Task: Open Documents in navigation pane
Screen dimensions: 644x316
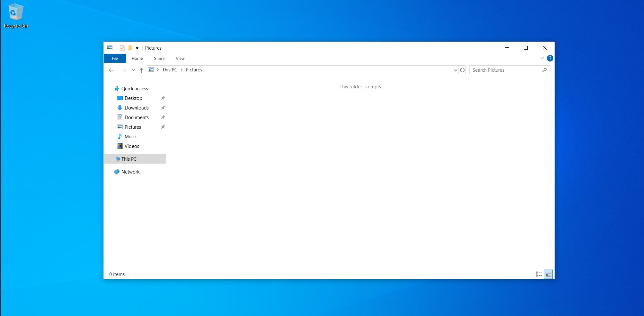Action: tap(136, 117)
